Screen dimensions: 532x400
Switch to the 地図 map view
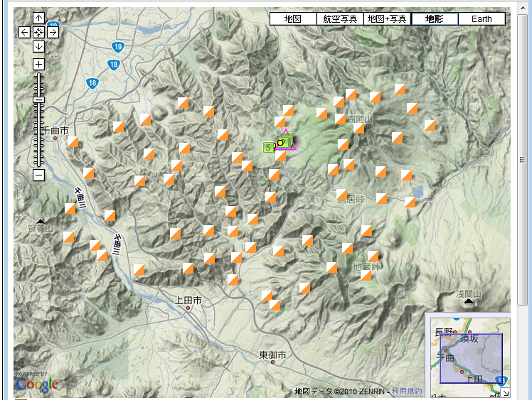[x=293, y=18]
